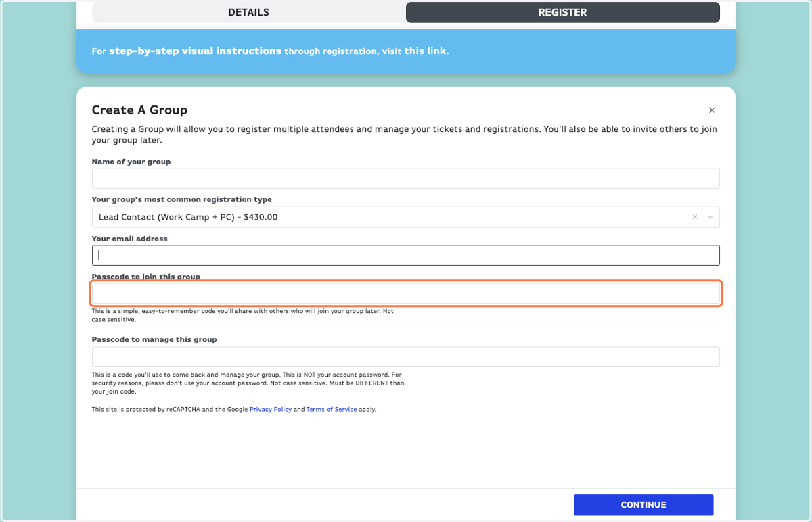Switch to the REGISTER tab
Image resolution: width=812 pixels, height=522 pixels.
click(562, 12)
